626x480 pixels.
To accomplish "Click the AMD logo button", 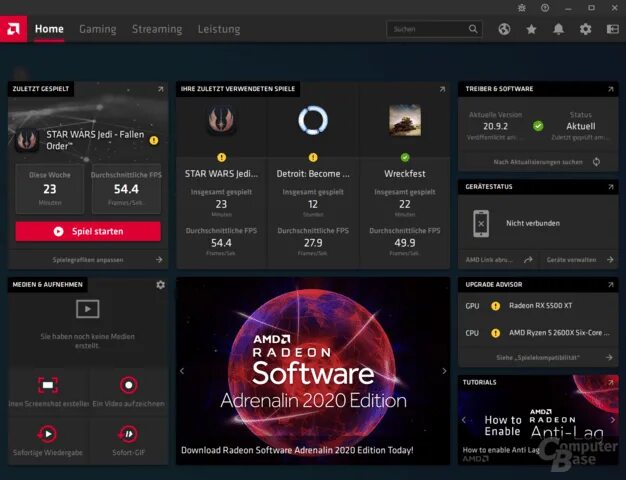I will coord(14,29).
